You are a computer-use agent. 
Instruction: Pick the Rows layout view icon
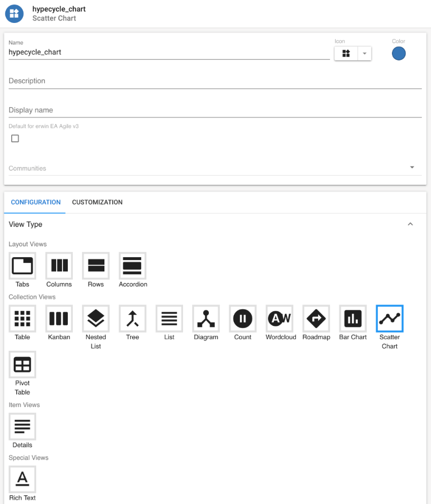96,265
